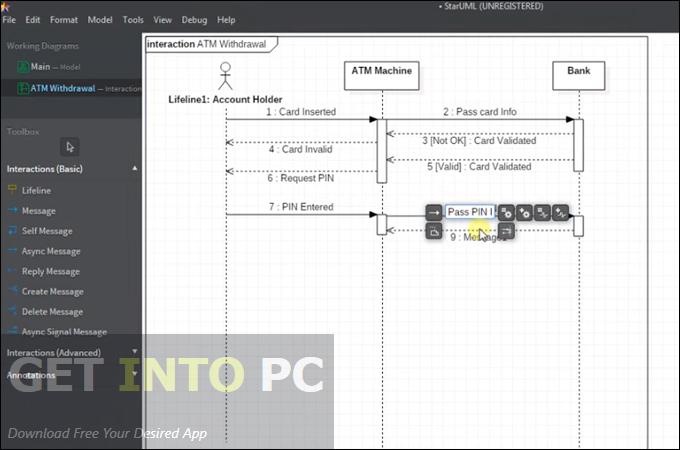Open Main model in Working Diagrams
The image size is (680, 450).
(x=71, y=67)
